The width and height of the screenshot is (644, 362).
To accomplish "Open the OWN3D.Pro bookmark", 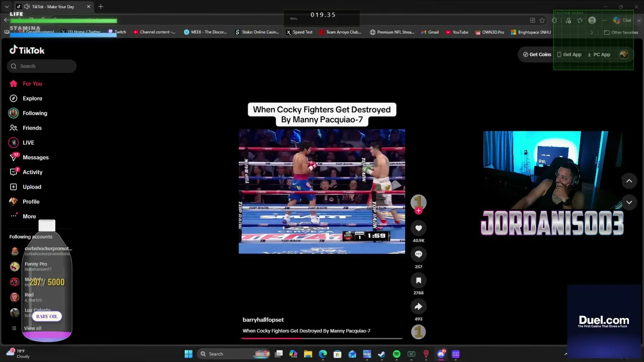I will 490,32.
